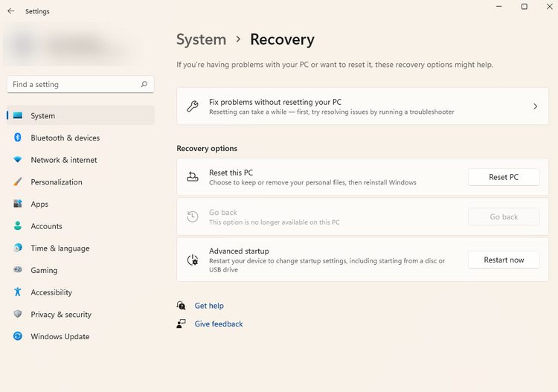The height and width of the screenshot is (392, 558).
Task: Click the System monitor icon in sidebar
Action: click(18, 115)
